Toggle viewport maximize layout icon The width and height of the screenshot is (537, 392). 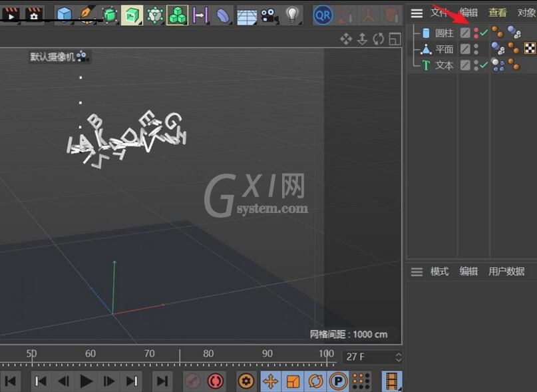pos(395,39)
